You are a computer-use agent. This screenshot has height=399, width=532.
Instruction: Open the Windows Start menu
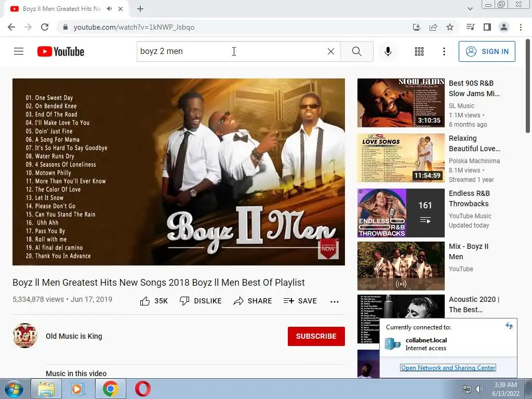(14, 389)
